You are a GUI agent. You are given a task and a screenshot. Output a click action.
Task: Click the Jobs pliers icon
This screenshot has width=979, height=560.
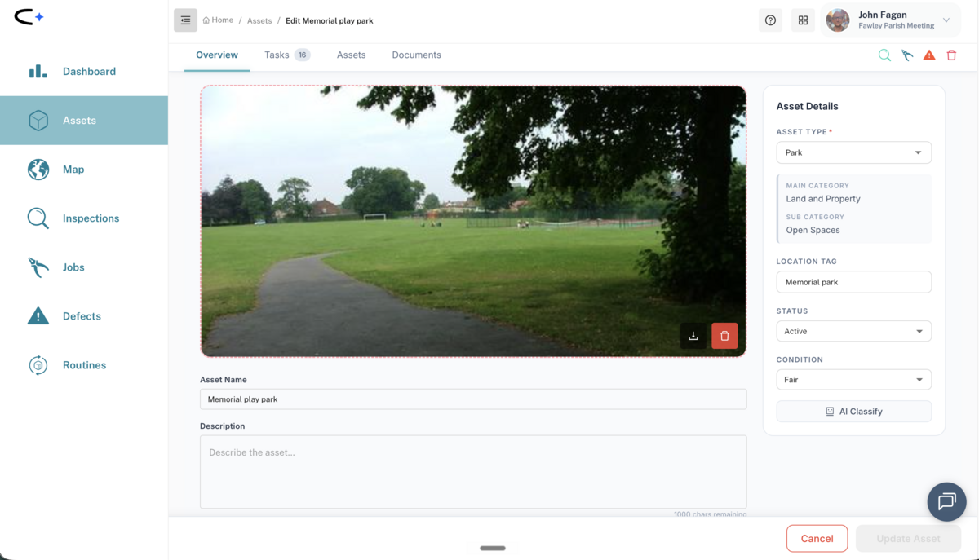click(x=38, y=267)
